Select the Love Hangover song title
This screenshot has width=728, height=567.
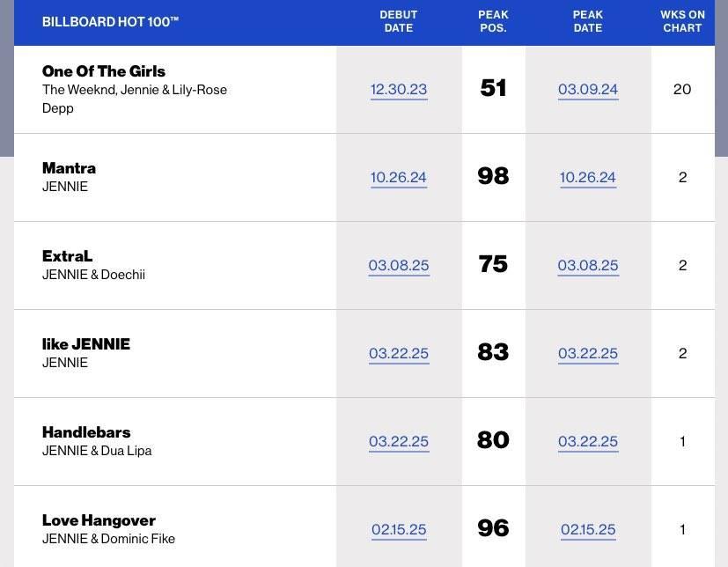(x=99, y=520)
